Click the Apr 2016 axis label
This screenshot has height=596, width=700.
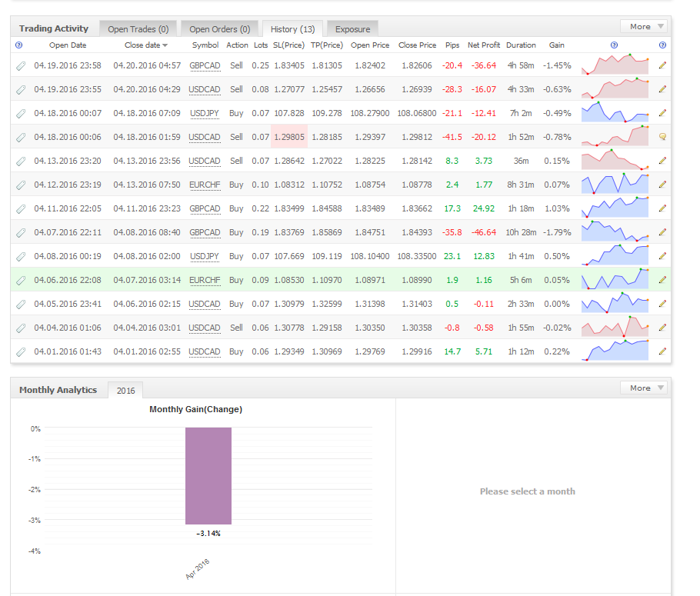pos(198,569)
